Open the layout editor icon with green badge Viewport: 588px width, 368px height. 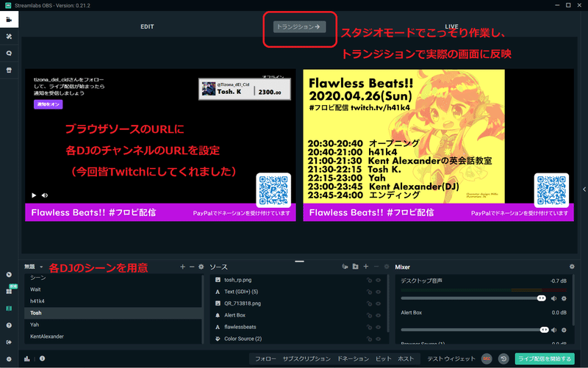point(9,291)
